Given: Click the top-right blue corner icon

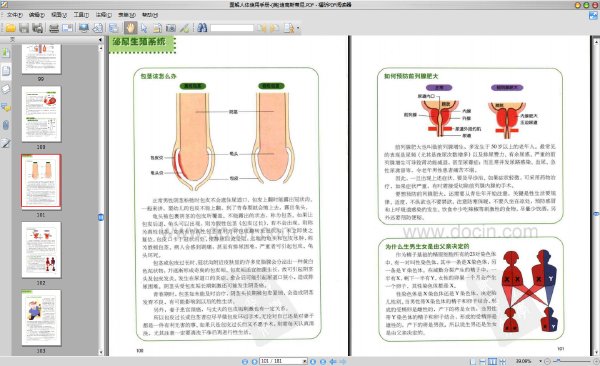Looking at the screenshot, I should click(x=593, y=16).
